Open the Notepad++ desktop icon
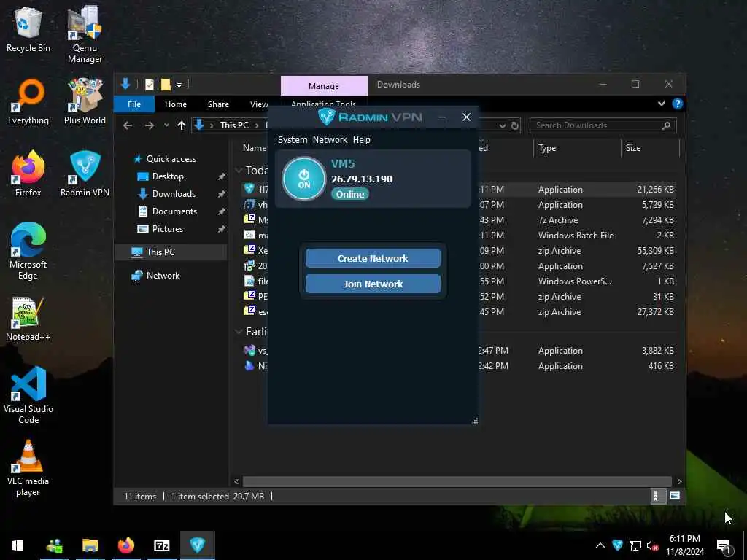Image resolution: width=747 pixels, height=560 pixels. [x=28, y=319]
